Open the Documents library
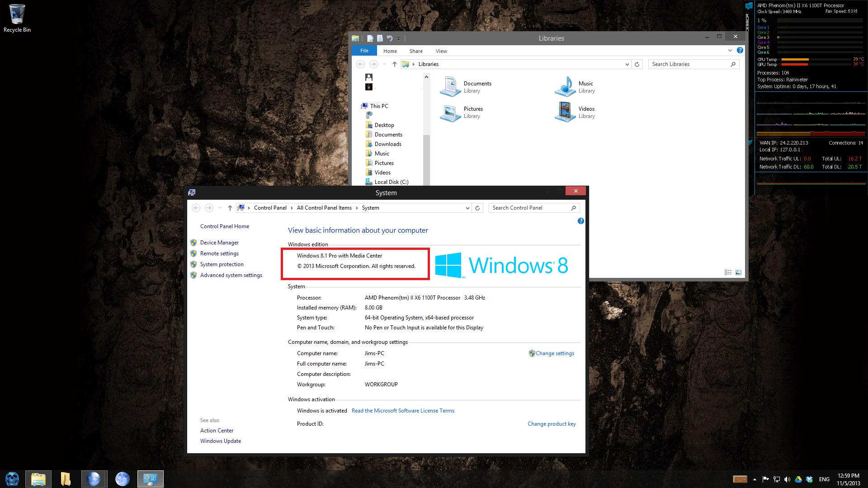The width and height of the screenshot is (868, 488). click(467, 87)
